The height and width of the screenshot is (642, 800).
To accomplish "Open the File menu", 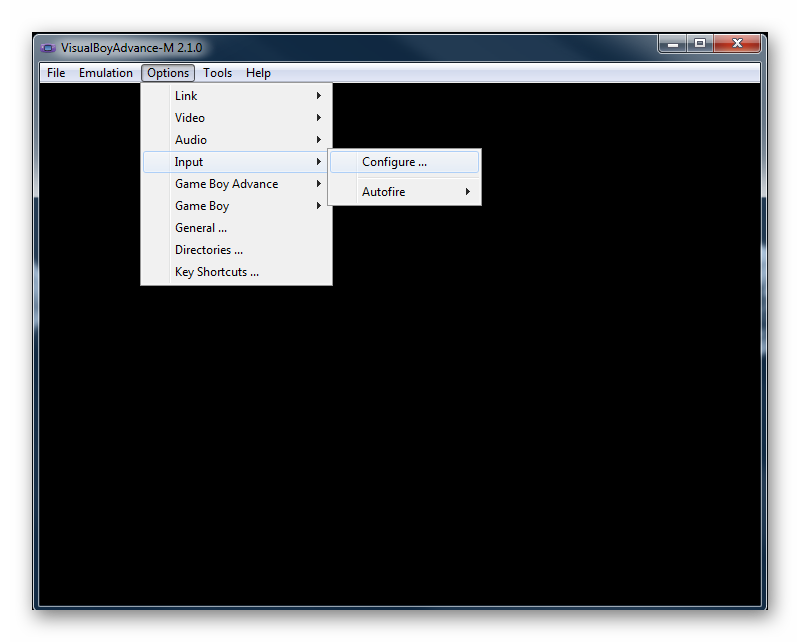I will 55,72.
